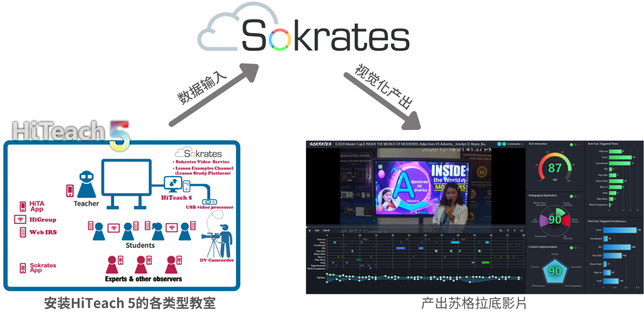The width and height of the screenshot is (644, 316).
Task: Open the 1x playback speed selector
Action: [501, 231]
